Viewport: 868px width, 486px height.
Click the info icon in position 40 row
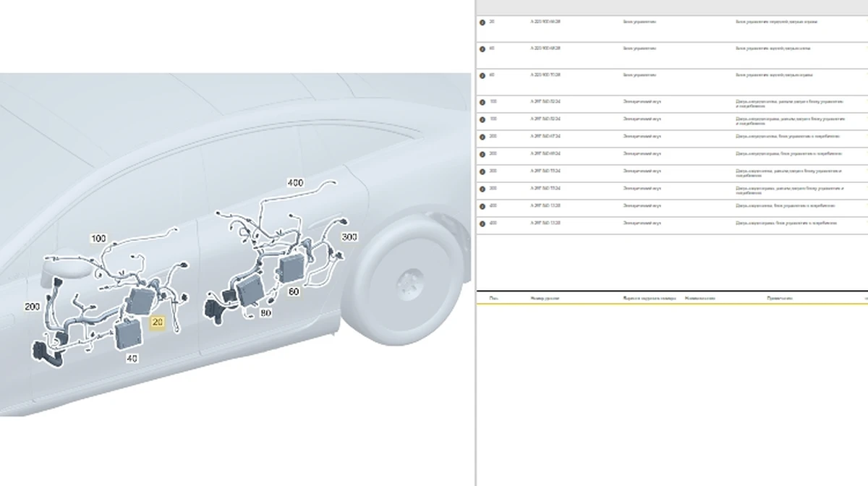482,48
